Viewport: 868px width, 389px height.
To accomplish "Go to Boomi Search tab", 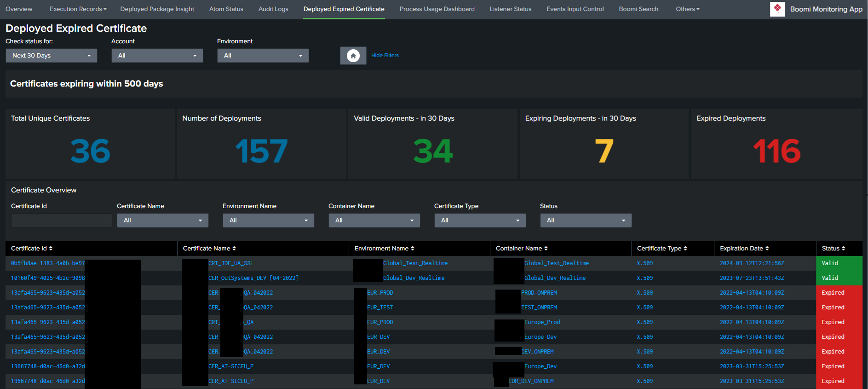I will pyautogui.click(x=638, y=9).
